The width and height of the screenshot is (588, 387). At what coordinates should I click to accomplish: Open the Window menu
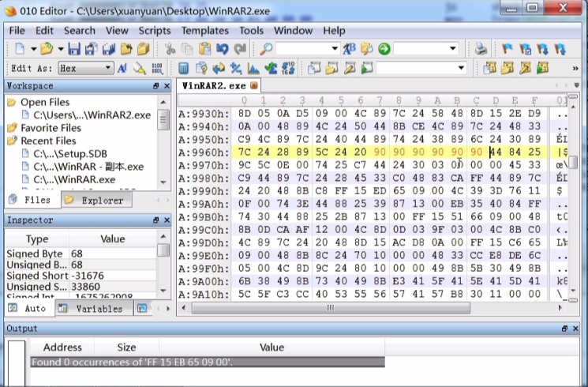(x=294, y=30)
